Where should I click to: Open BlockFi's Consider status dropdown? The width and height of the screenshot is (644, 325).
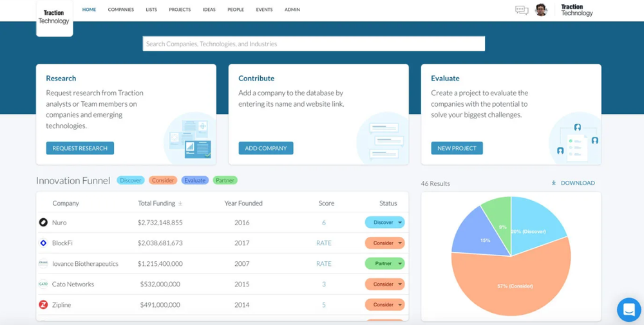click(385, 243)
